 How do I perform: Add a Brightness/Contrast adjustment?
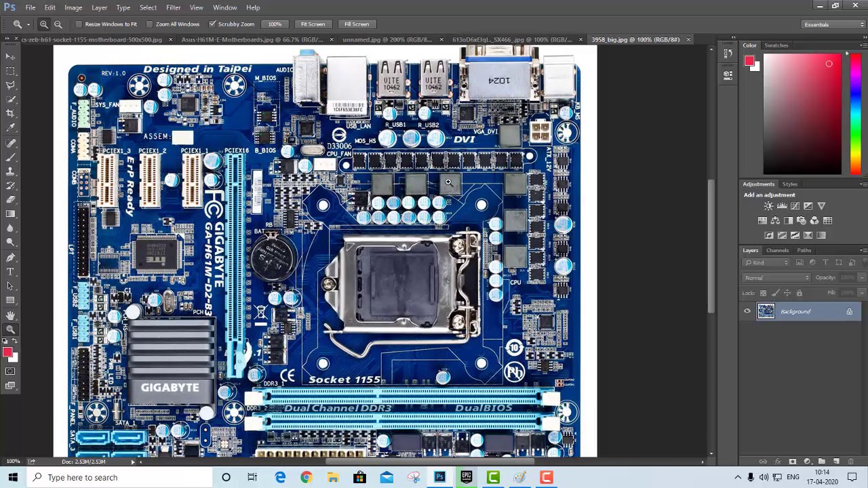coord(768,206)
